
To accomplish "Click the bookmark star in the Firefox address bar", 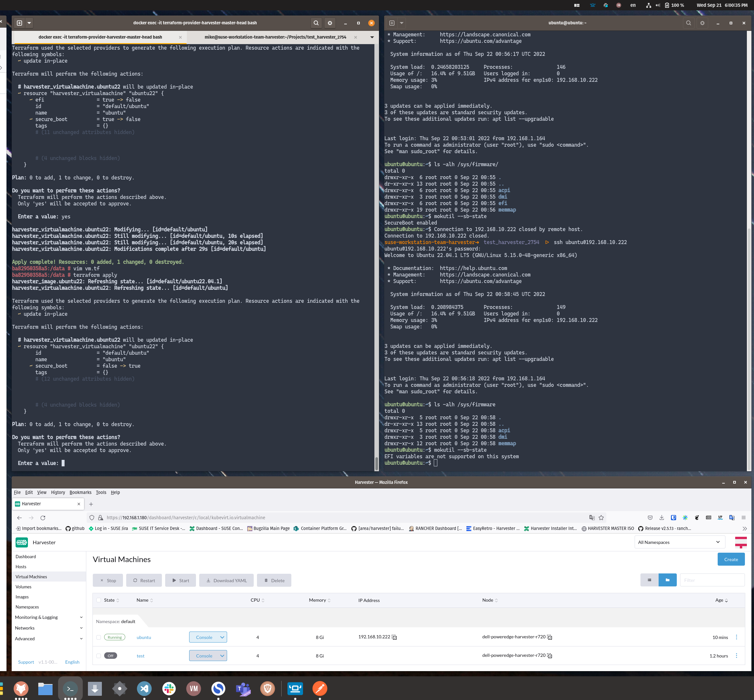I will click(602, 517).
